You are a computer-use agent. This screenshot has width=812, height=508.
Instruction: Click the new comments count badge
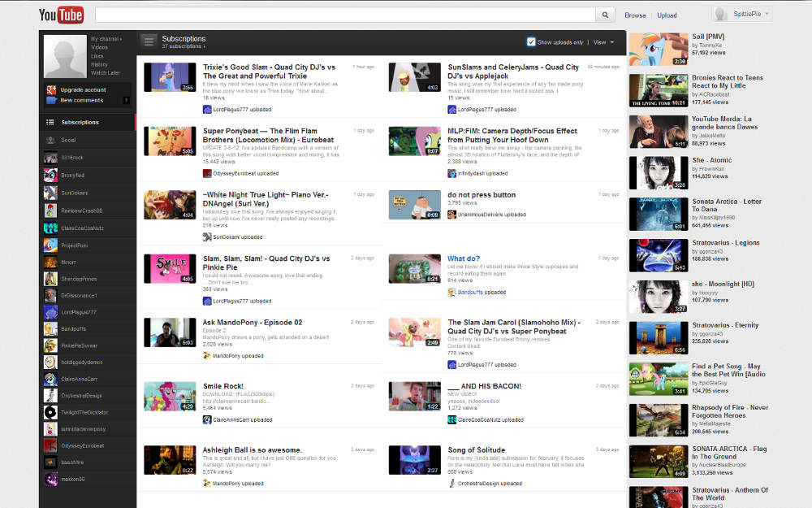click(x=126, y=100)
